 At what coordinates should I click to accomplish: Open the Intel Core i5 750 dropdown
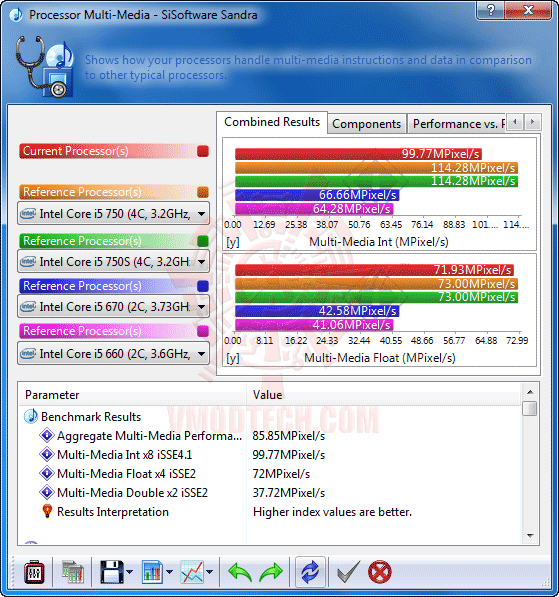(113, 214)
